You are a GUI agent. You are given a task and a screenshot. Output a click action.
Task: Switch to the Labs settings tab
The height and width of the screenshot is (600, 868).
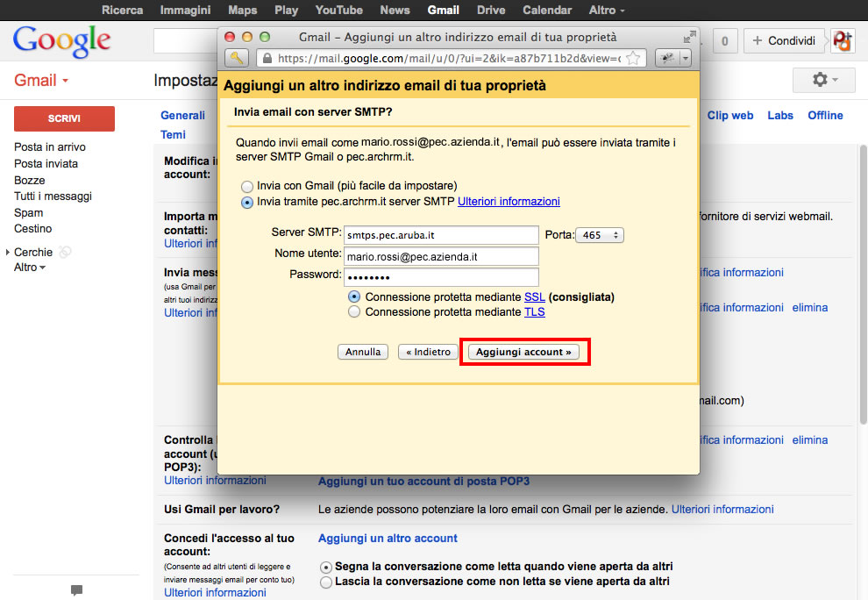779,115
